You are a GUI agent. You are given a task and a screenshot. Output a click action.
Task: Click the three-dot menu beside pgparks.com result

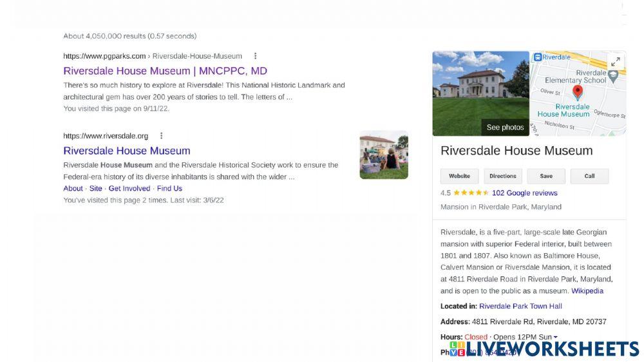click(x=256, y=56)
